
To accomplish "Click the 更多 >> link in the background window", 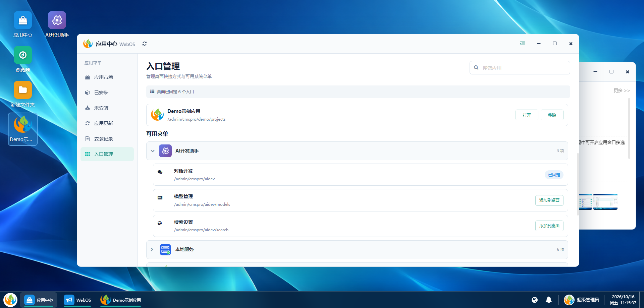I will (622, 90).
